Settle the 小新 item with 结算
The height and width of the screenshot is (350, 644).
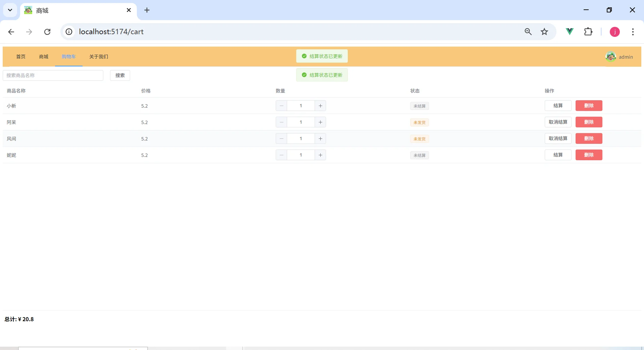click(558, 106)
